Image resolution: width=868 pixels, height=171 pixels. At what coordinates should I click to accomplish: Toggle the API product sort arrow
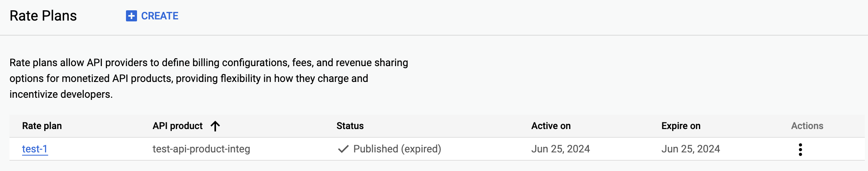coord(215,126)
